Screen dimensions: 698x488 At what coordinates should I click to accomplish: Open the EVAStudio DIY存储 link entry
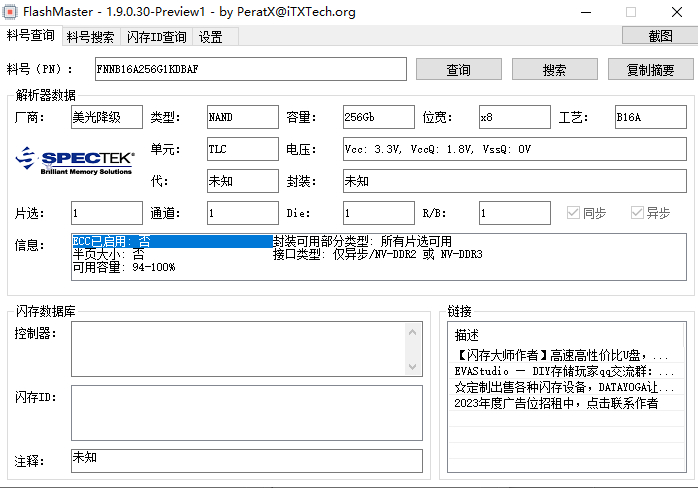(564, 371)
